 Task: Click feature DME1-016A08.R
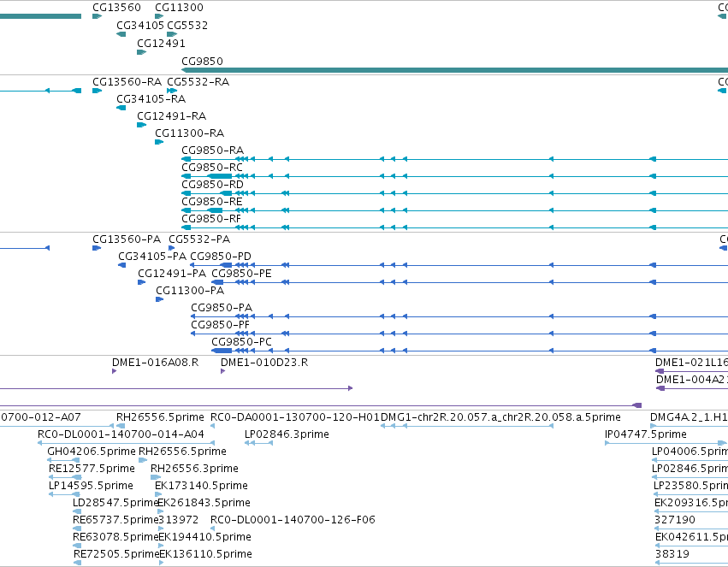coord(155,363)
